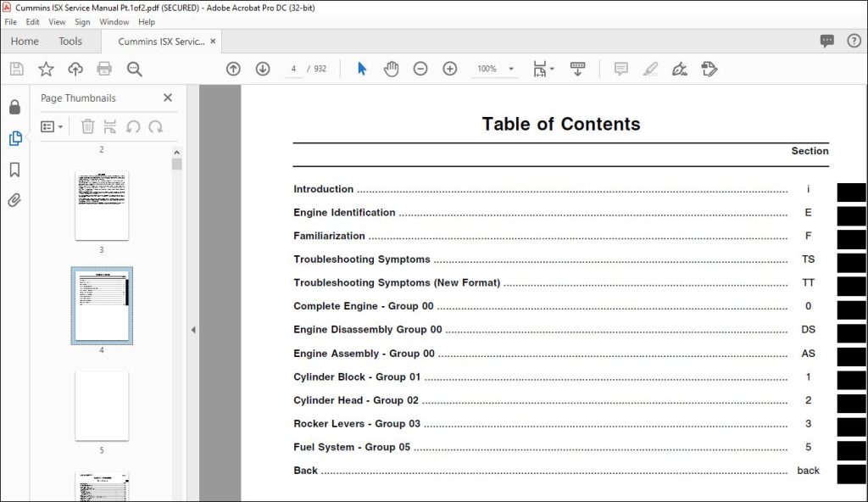868x502 pixels.
Task: Select the highlight text pen tool
Action: pyautogui.click(x=650, y=69)
